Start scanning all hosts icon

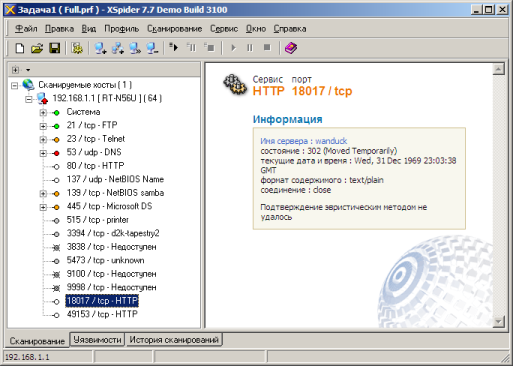click(x=173, y=48)
